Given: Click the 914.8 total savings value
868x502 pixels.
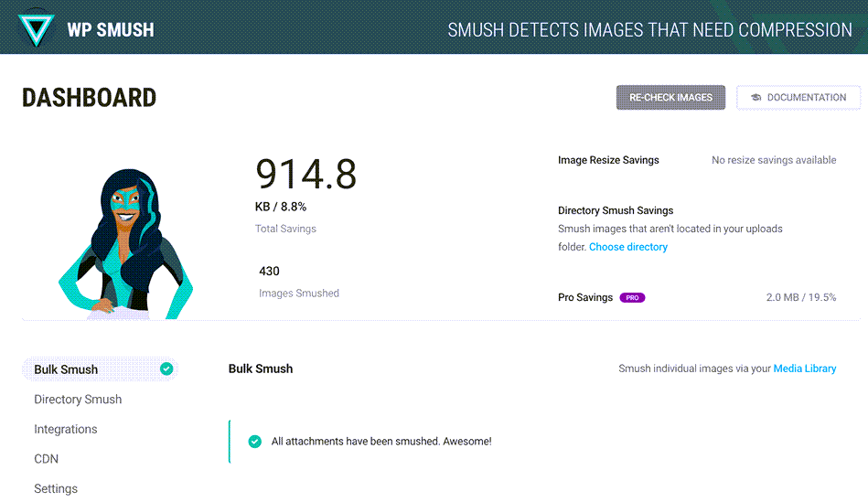Looking at the screenshot, I should pos(305,174).
